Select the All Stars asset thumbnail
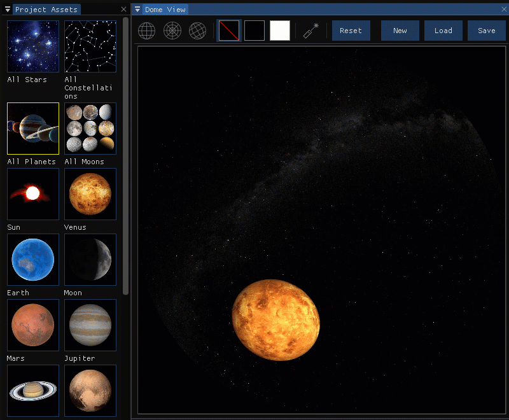 (33, 46)
